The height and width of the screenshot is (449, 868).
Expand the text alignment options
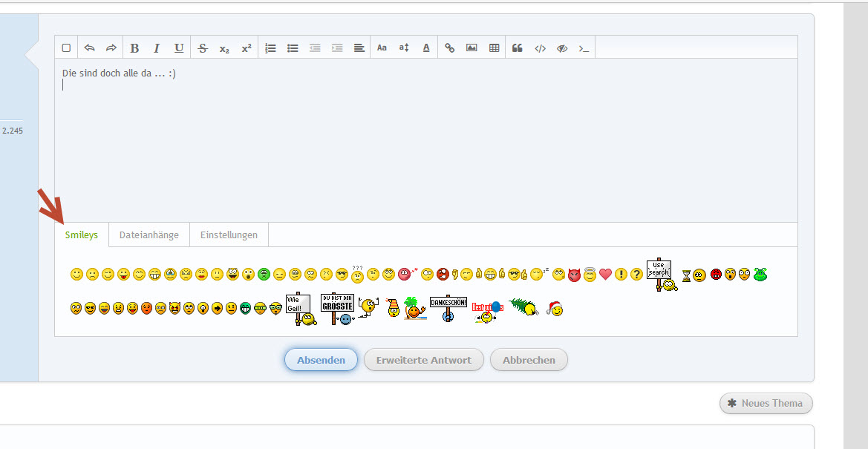(359, 48)
